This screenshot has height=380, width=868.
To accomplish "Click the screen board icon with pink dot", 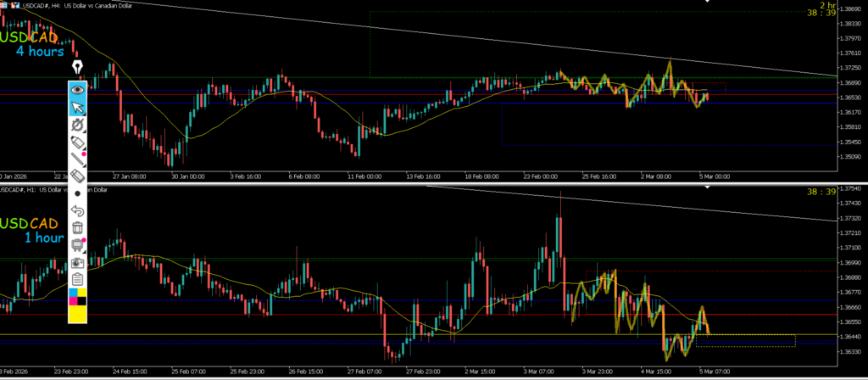I will tap(78, 245).
